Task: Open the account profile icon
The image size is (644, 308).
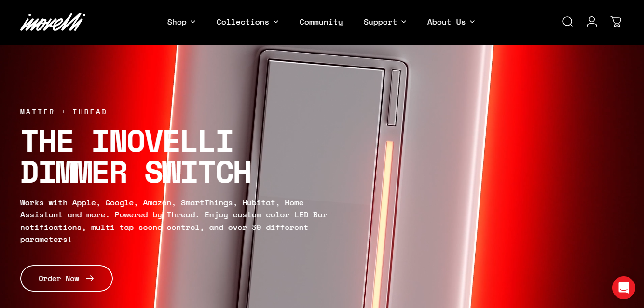Action: [x=592, y=22]
